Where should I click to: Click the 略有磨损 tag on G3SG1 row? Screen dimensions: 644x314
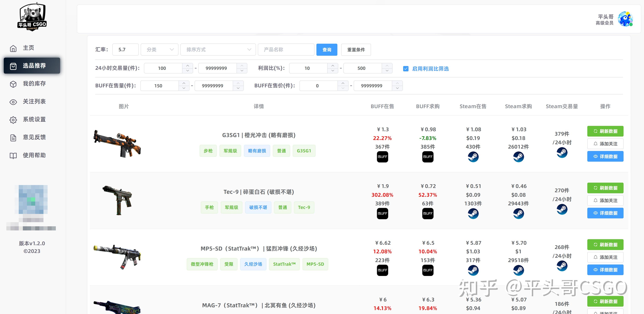[x=257, y=151]
